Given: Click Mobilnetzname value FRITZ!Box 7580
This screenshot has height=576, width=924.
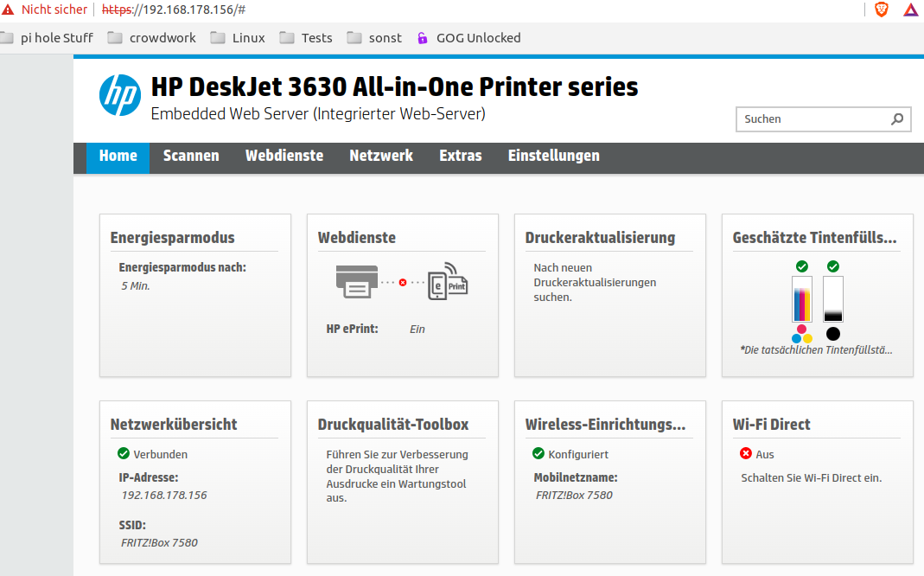Looking at the screenshot, I should point(574,496).
